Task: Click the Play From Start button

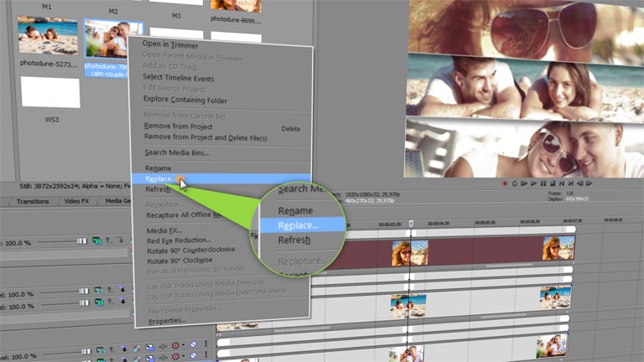Action: (x=524, y=184)
